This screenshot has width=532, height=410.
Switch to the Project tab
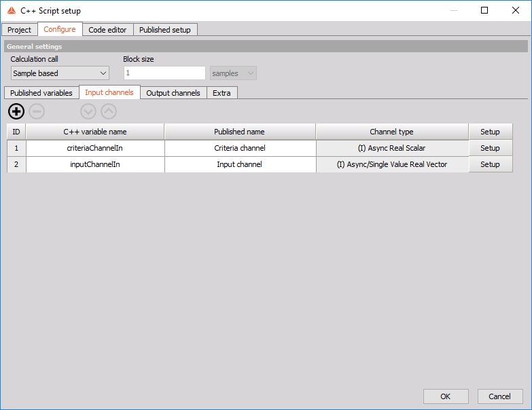(x=19, y=30)
